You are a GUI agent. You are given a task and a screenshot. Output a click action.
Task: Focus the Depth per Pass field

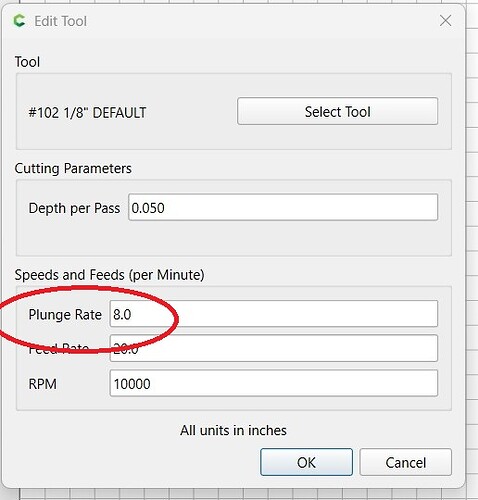(x=283, y=207)
